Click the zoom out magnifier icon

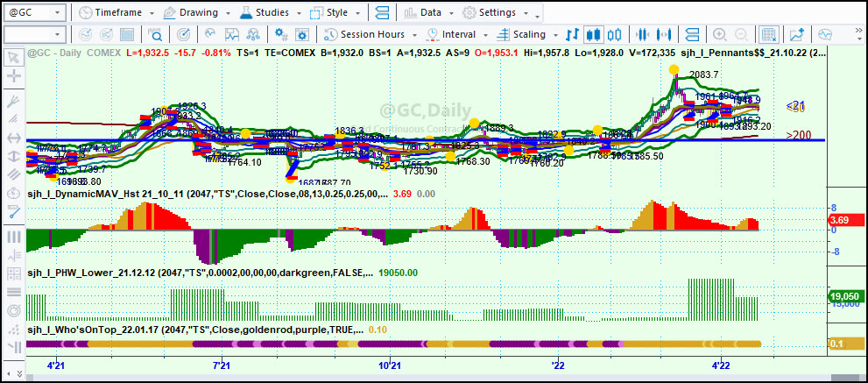click(741, 34)
